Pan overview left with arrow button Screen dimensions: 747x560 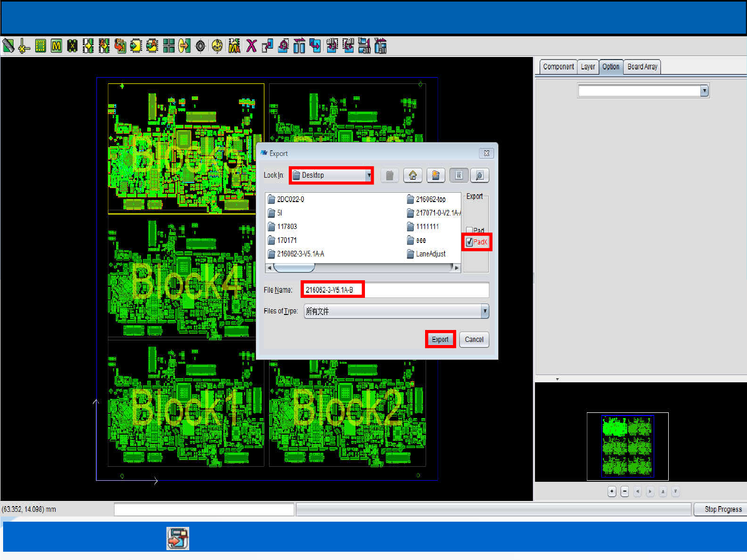coord(637,491)
